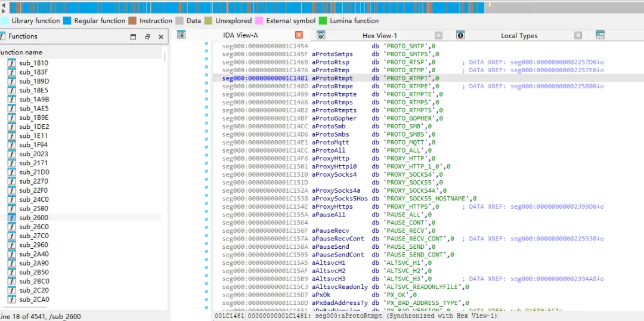Select function sub_1DE2

pos(34,126)
